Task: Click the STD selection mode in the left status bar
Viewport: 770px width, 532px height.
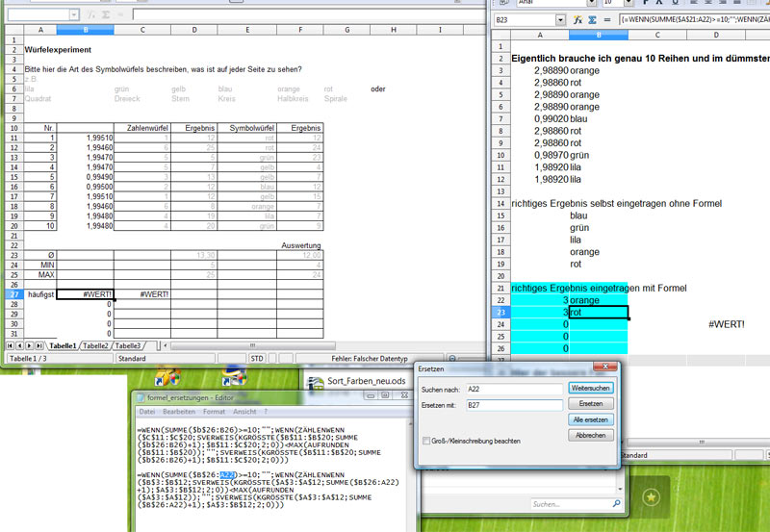Action: 257,359
